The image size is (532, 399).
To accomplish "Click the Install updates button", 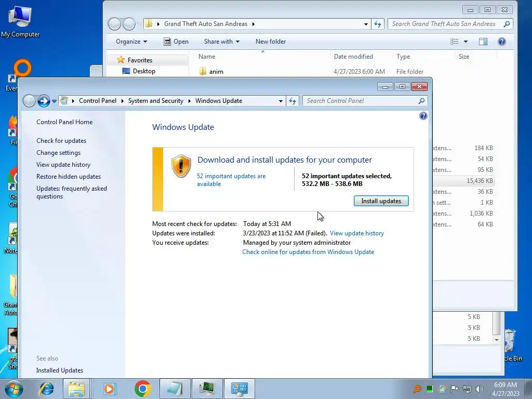I will (x=381, y=201).
